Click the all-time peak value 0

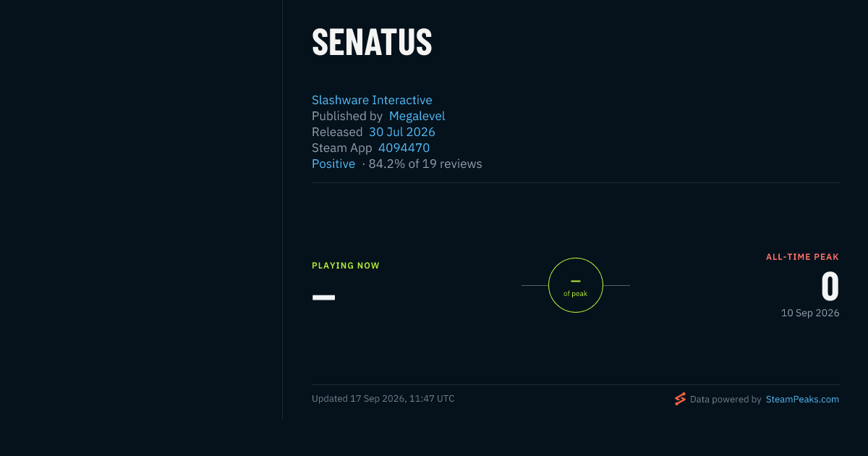830,287
